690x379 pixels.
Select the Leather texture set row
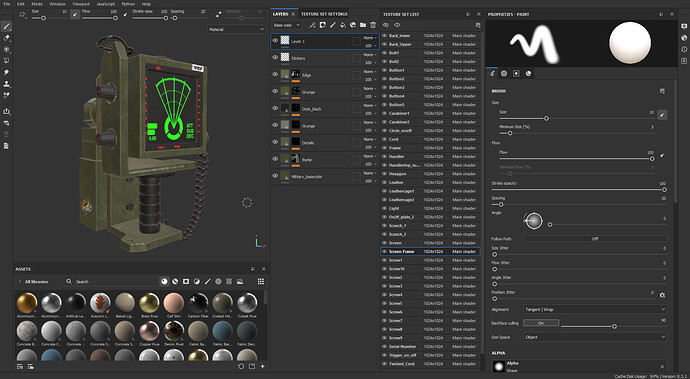click(430, 182)
